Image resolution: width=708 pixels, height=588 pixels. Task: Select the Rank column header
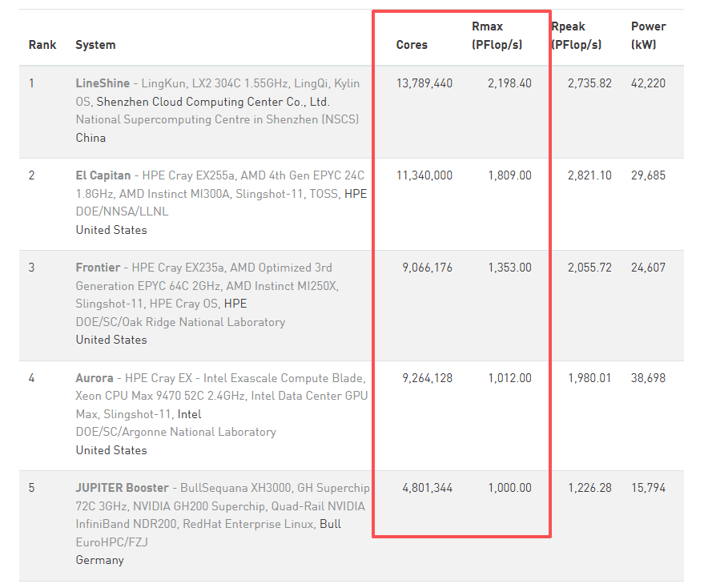click(42, 45)
